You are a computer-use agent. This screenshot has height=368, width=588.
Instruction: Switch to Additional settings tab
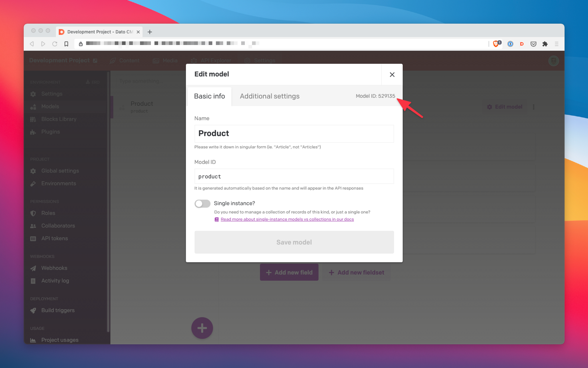[x=269, y=96]
